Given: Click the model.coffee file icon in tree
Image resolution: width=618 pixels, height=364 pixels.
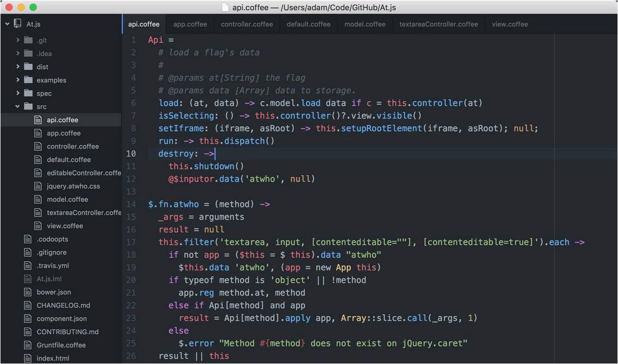Looking at the screenshot, I should (38, 199).
